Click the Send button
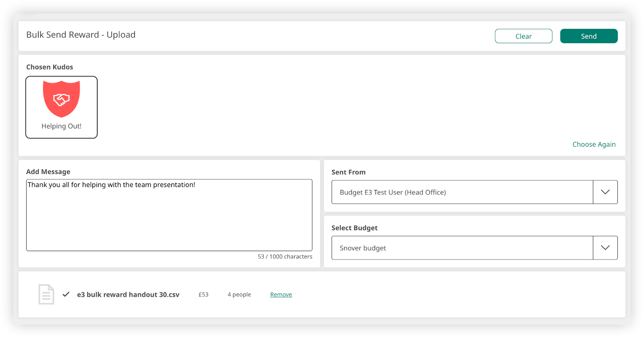 point(588,36)
